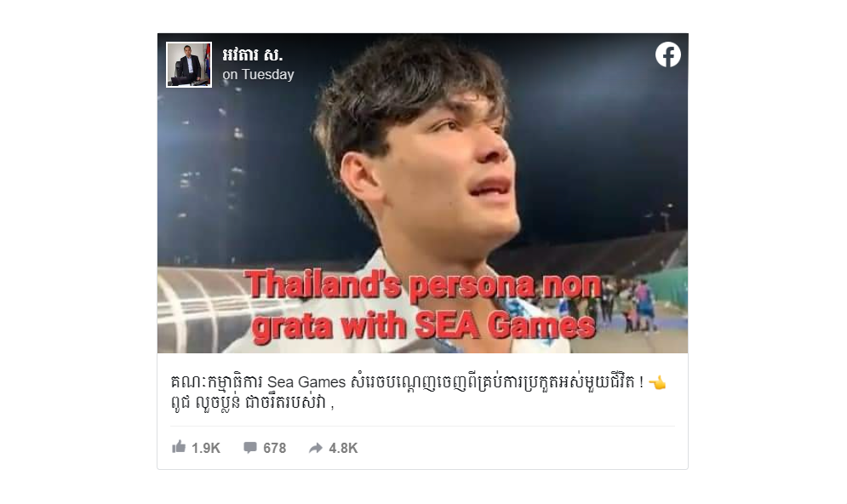View the 678 comments count
Image resolution: width=847 pixels, height=504 pixels.
(x=274, y=448)
